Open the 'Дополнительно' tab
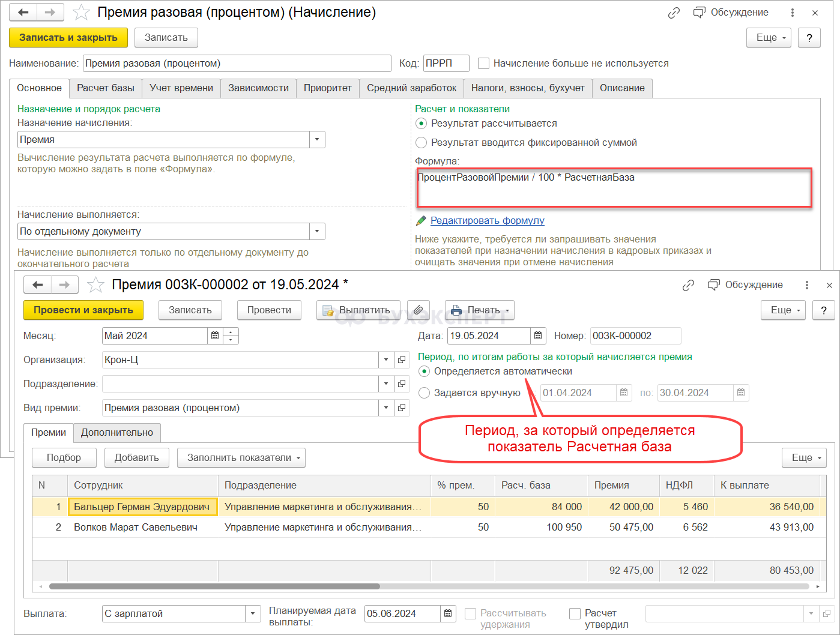This screenshot has height=635, width=840. [x=117, y=433]
